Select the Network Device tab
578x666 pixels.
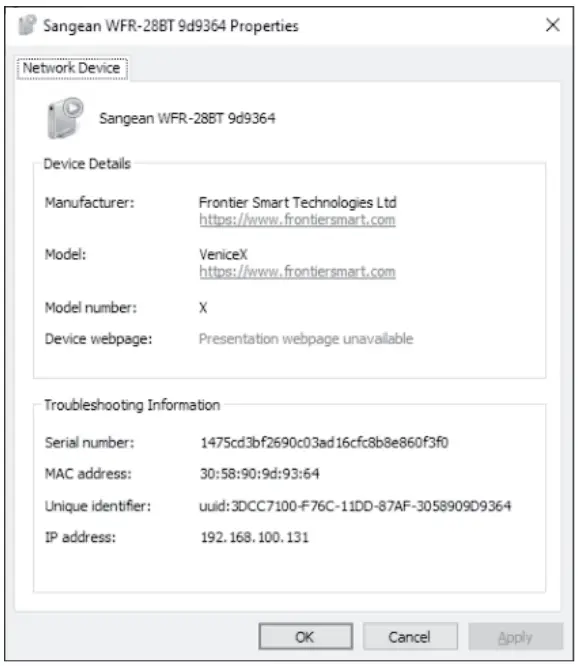tap(72, 68)
